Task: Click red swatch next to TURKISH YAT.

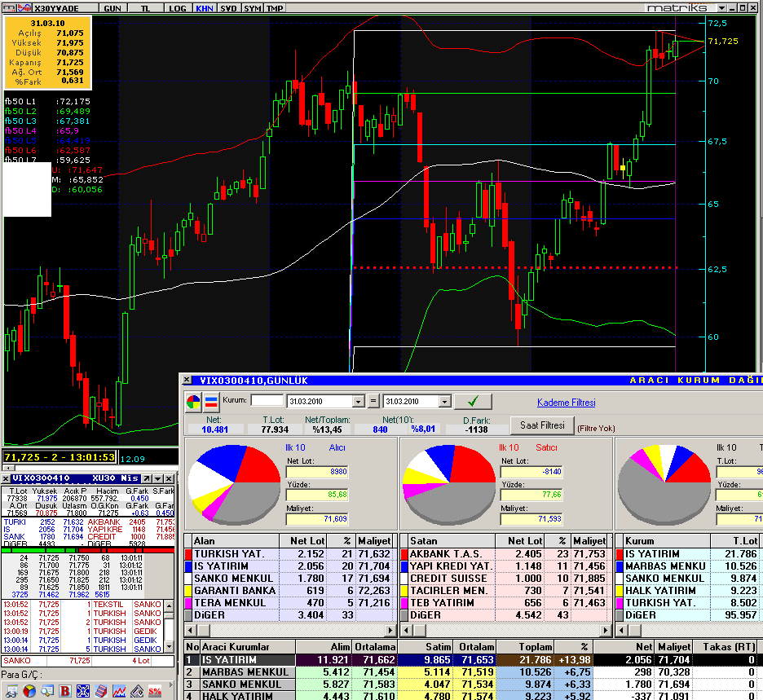Action: point(188,554)
